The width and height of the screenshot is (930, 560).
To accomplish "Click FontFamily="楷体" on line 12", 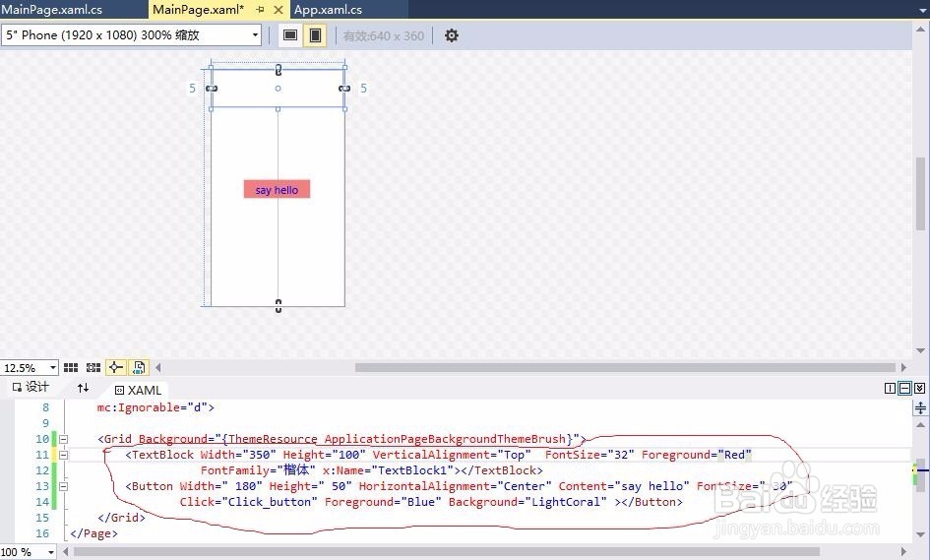I will point(258,470).
